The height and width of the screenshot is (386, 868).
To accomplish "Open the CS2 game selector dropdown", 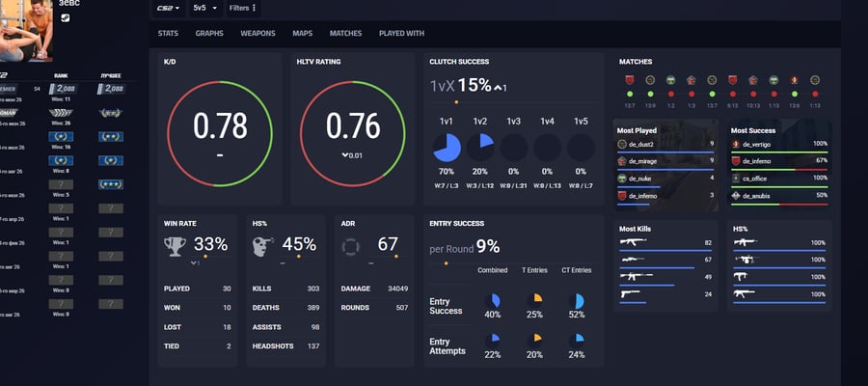I will 170,9.
